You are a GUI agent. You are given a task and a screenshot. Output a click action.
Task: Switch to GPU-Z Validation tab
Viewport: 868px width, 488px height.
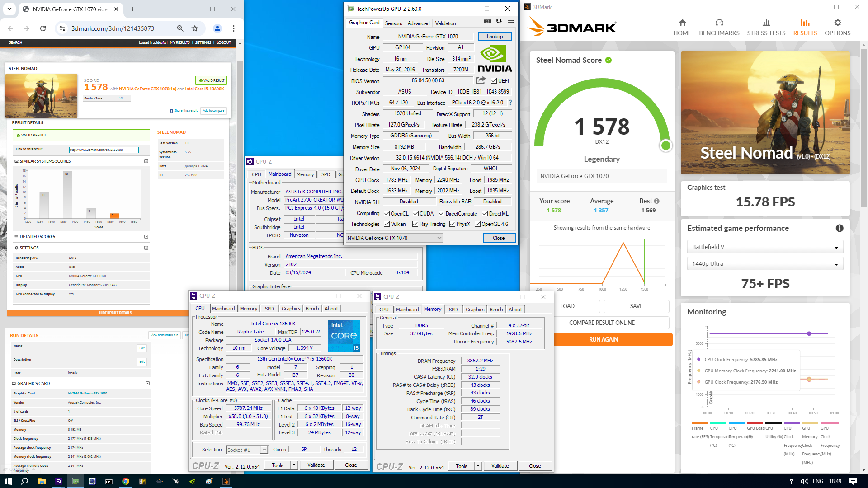click(445, 23)
